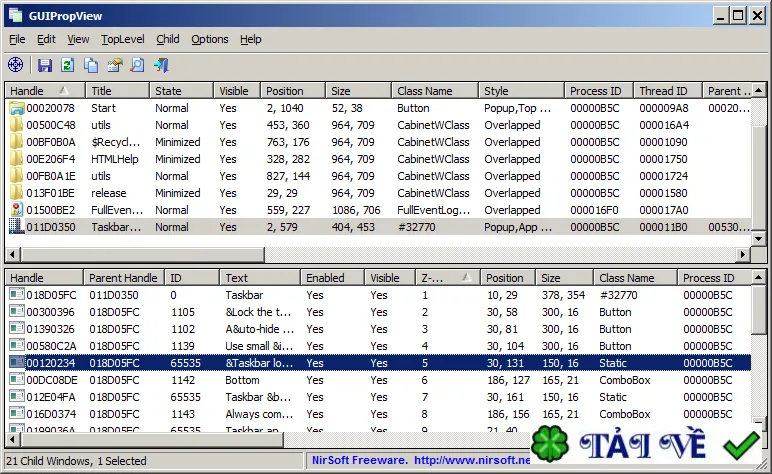Click the Save floppy disk toolbar icon
This screenshot has height=474, width=772.
[45, 65]
